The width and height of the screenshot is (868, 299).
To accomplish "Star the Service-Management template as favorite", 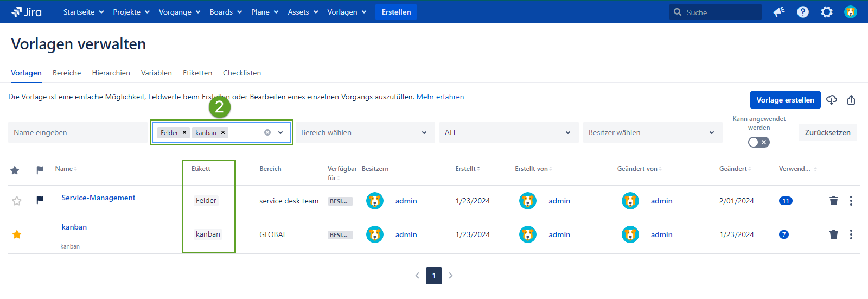I will [17, 201].
